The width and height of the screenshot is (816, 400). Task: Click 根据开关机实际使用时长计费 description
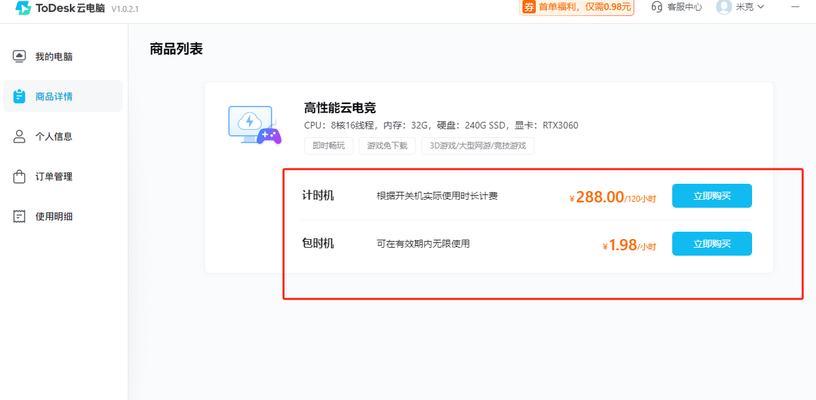click(437, 196)
